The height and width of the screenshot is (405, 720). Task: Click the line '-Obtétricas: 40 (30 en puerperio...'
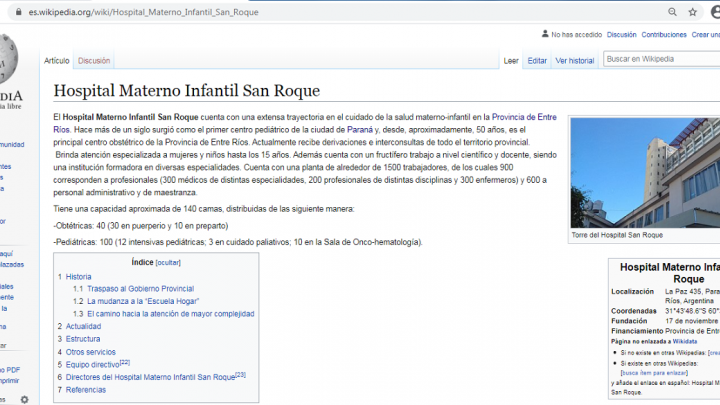(x=141, y=226)
